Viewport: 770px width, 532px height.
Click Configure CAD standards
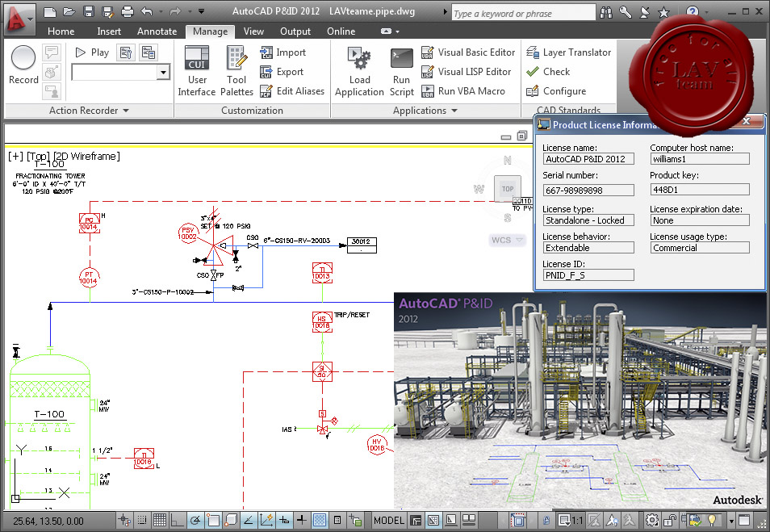pyautogui.click(x=556, y=91)
